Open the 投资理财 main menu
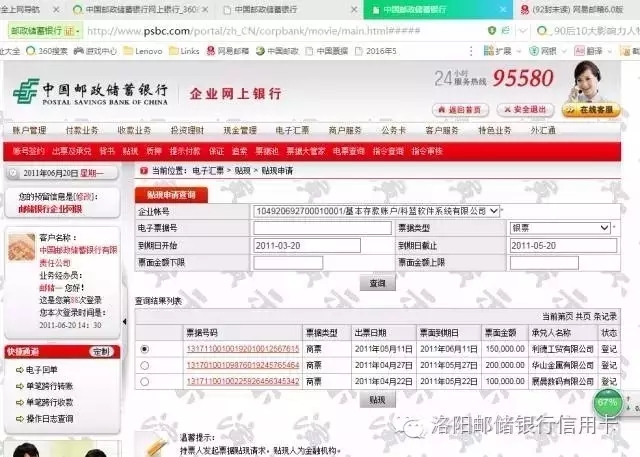 pyautogui.click(x=187, y=131)
